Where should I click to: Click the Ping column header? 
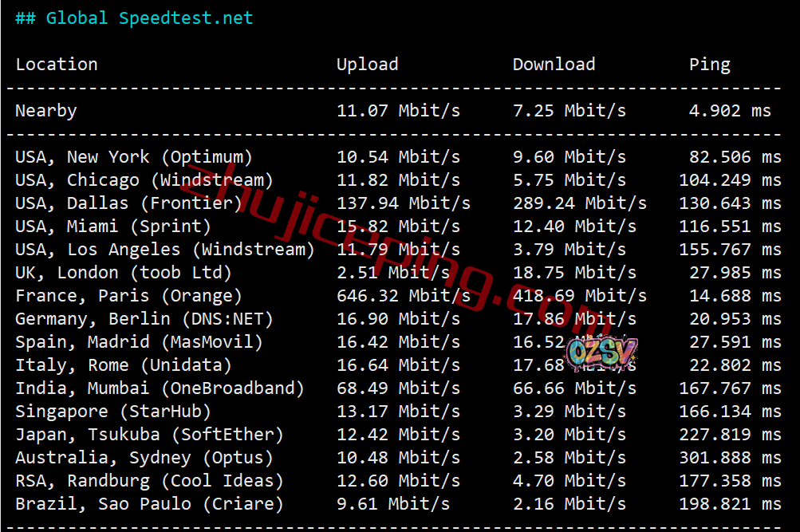tap(710, 65)
